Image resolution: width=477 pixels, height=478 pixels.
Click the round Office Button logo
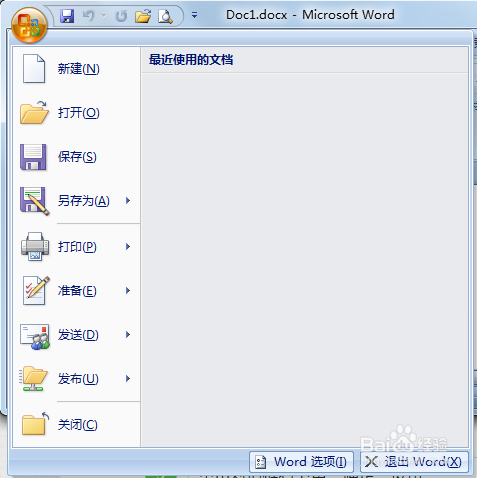point(29,26)
